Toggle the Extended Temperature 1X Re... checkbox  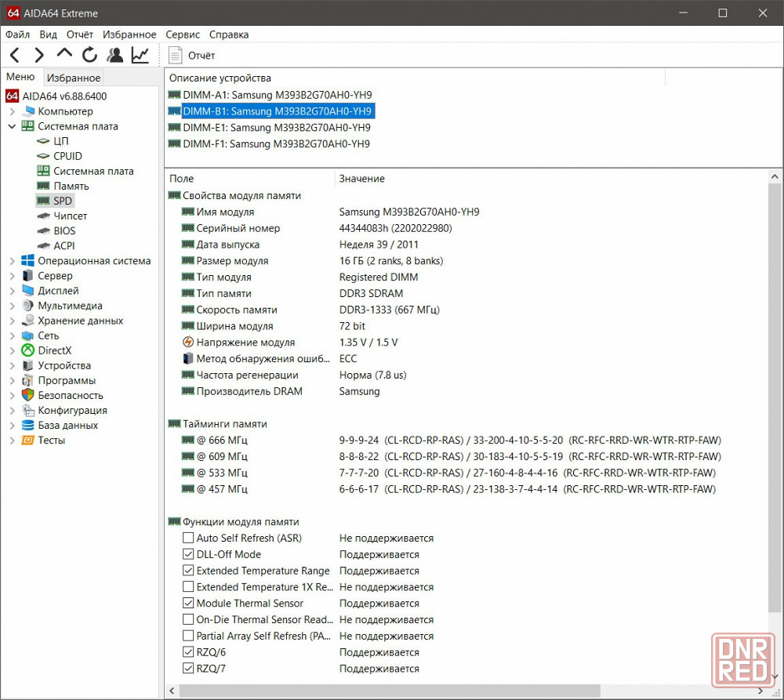(188, 587)
